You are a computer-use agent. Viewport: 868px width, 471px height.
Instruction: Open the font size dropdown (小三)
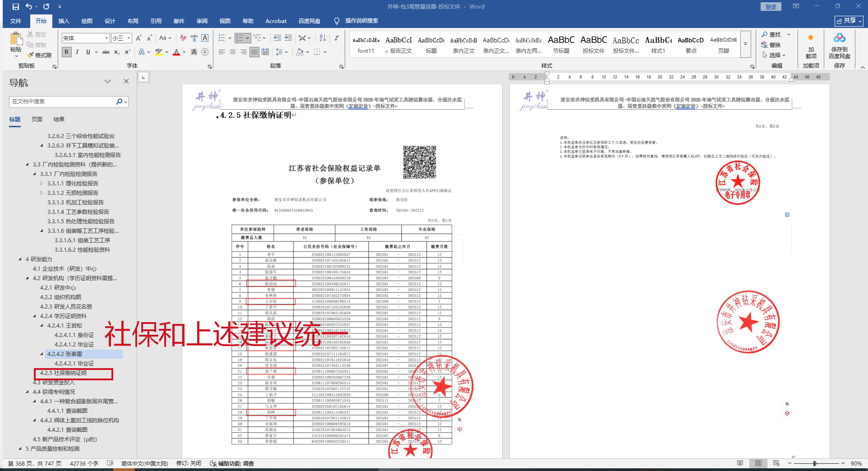(x=129, y=38)
